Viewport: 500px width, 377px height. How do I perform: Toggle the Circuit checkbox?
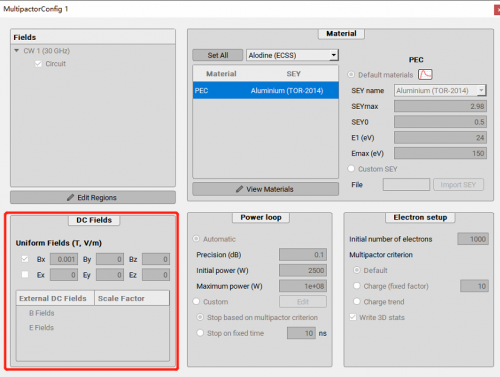pyautogui.click(x=38, y=64)
